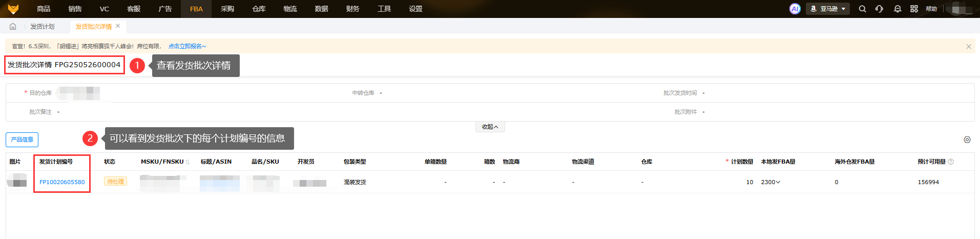This screenshot has height=239, width=980.
Task: Click the 待处理 status tag
Action: coord(115,182)
